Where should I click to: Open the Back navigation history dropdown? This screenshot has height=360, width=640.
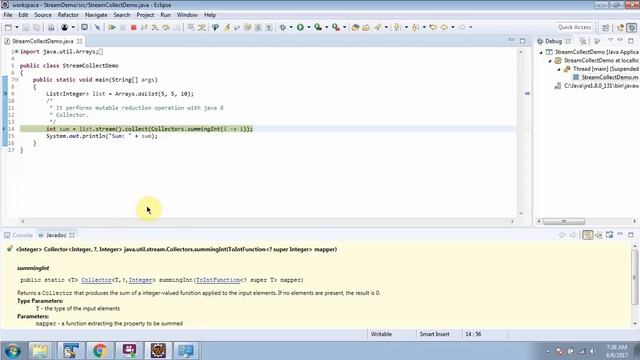point(453,27)
